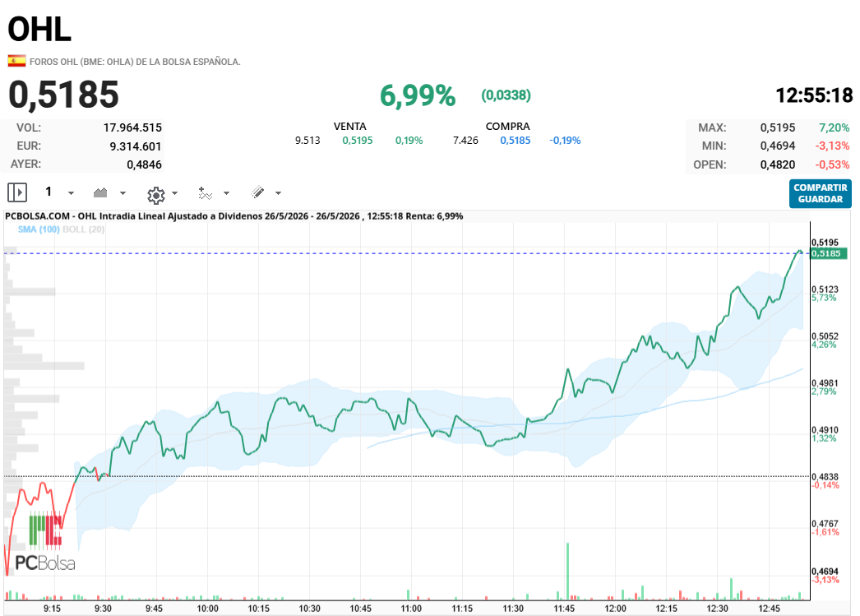Click the MIN value 0,4694
This screenshot has height=616, width=860.
778,146
